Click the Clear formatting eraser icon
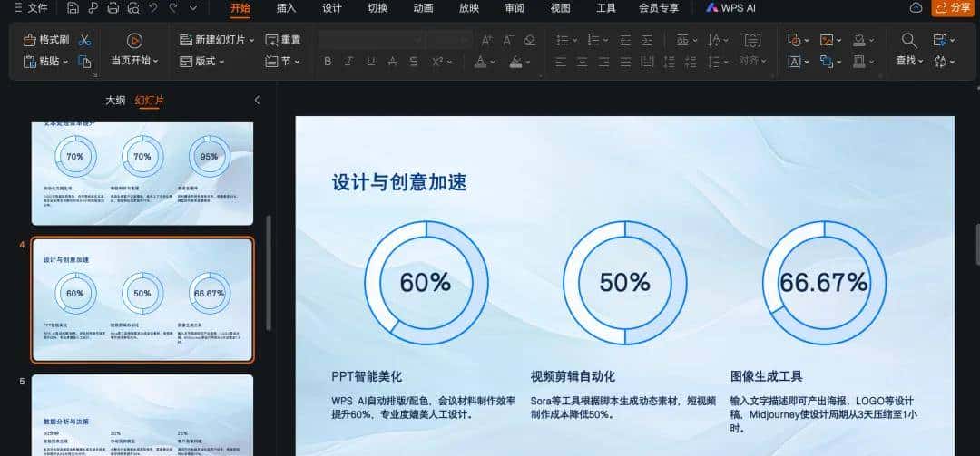 529,40
